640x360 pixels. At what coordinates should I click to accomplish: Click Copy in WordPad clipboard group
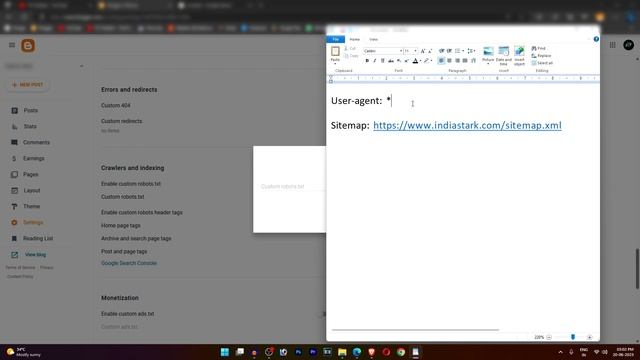pos(351,56)
